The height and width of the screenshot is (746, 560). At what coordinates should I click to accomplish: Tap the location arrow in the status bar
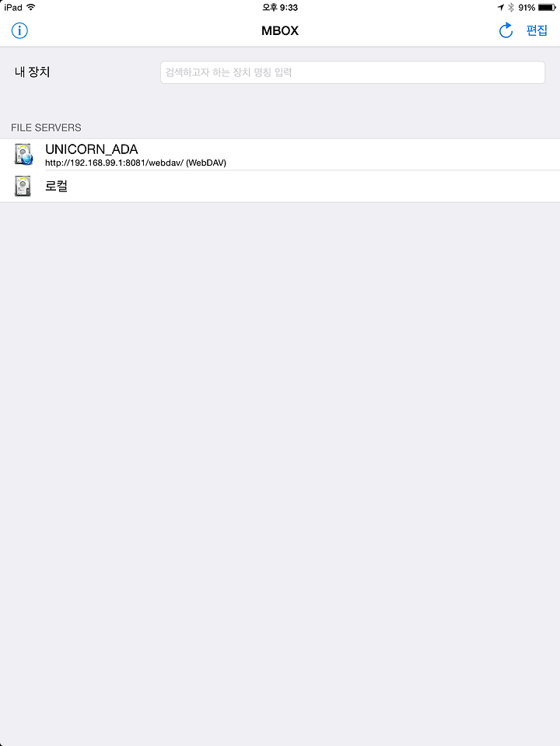click(x=501, y=7)
